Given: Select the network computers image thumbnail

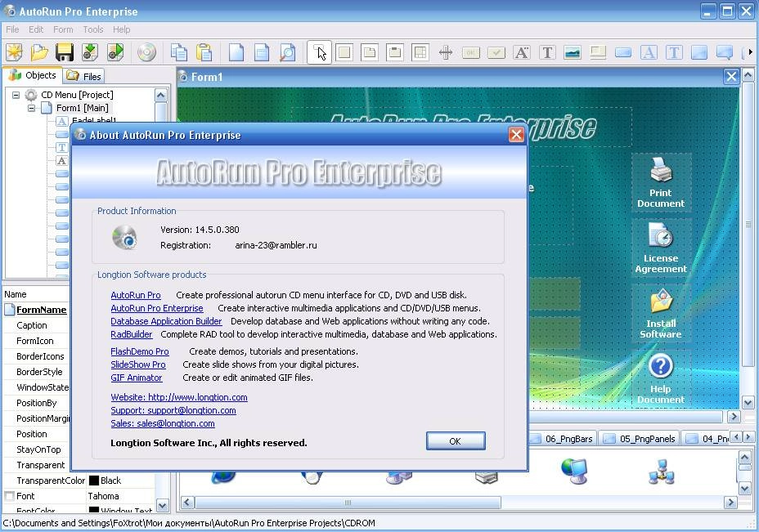Looking at the screenshot, I should (661, 472).
